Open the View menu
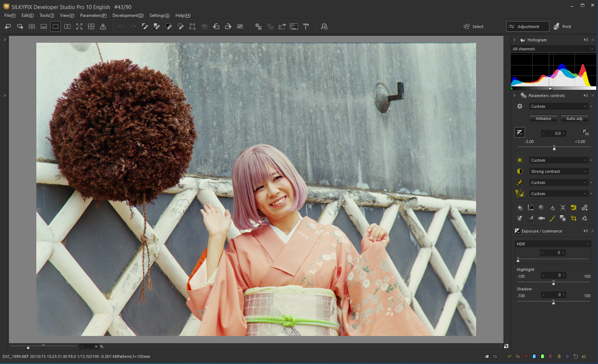The height and width of the screenshot is (364, 598). [x=67, y=15]
